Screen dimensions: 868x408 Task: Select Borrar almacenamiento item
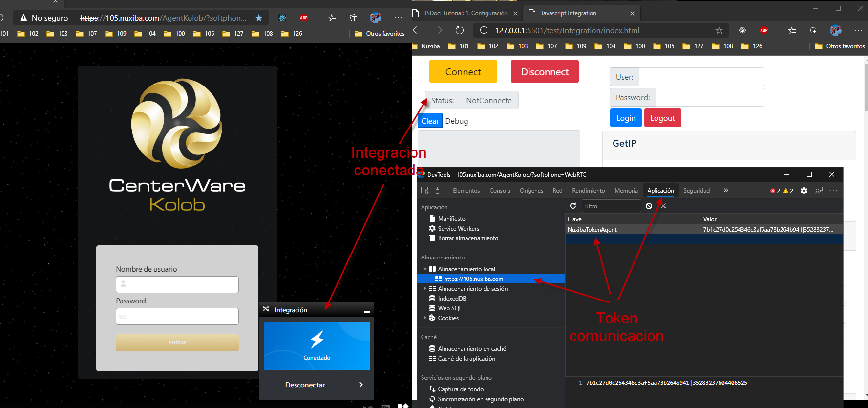468,238
